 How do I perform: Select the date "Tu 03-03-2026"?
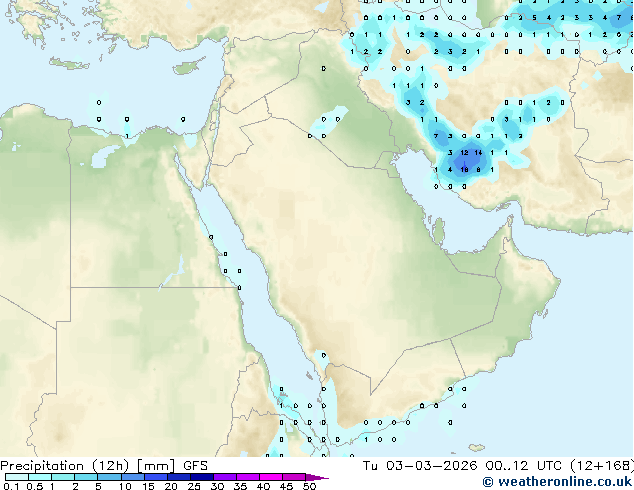pyautogui.click(x=420, y=466)
